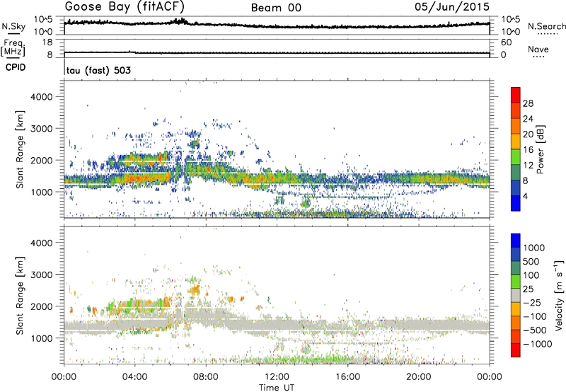Image resolution: width=566 pixels, height=392 pixels.
Task: Click the 'N.Sky' legend label
Action: (x=13, y=26)
